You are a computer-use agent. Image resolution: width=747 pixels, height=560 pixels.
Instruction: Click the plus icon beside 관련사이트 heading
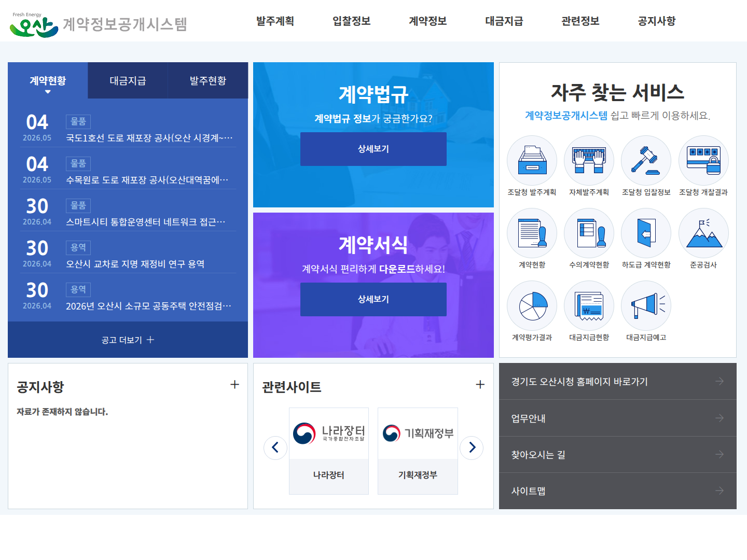pyautogui.click(x=480, y=384)
